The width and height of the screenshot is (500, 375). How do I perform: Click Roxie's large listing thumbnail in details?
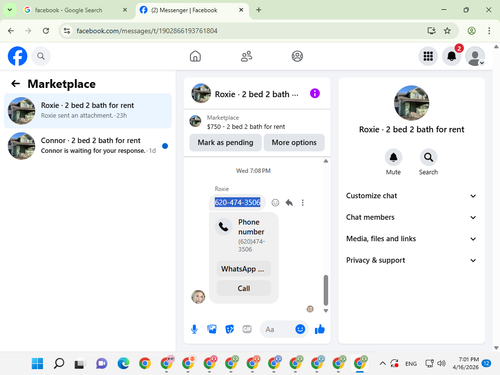[x=411, y=103]
